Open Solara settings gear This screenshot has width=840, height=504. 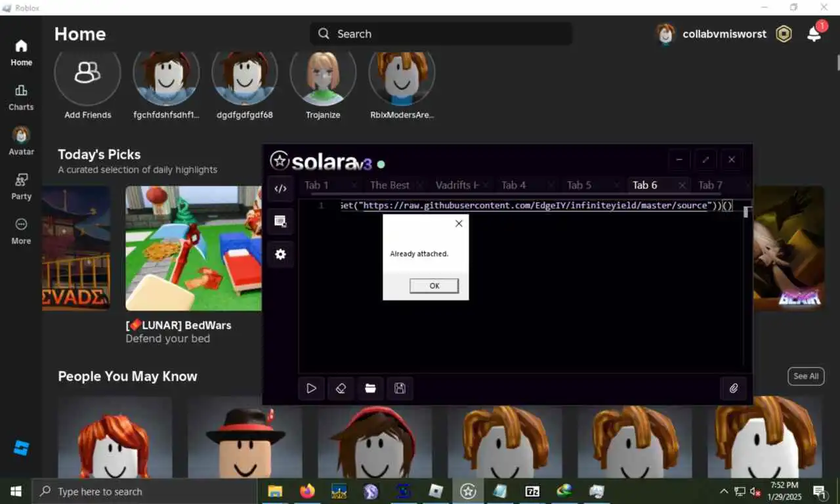click(x=280, y=254)
